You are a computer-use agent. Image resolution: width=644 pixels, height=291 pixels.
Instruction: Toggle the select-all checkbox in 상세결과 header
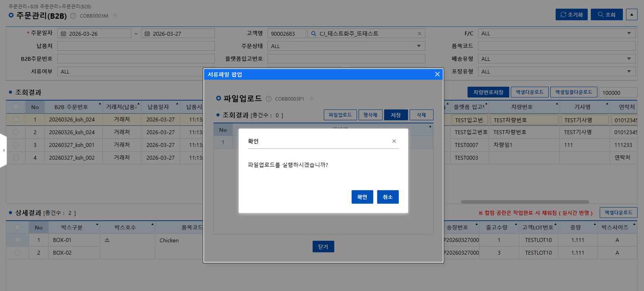(17, 227)
